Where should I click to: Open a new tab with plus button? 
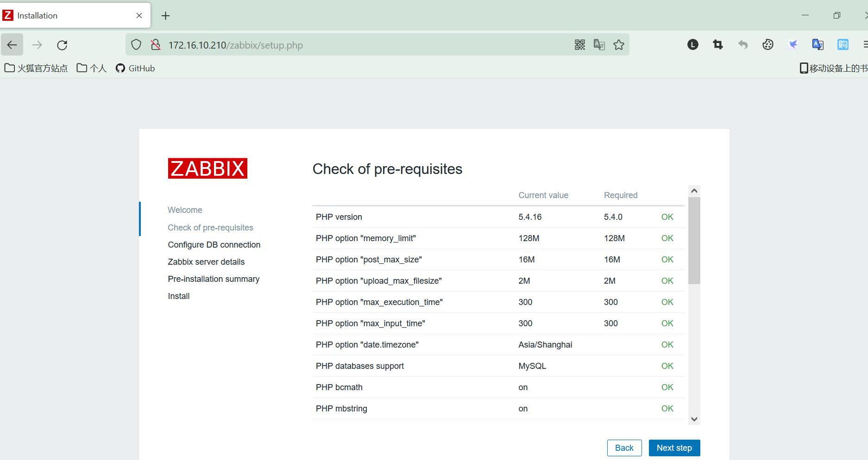point(165,16)
